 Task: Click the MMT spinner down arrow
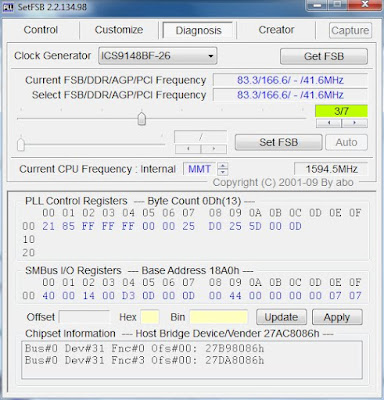point(223,172)
